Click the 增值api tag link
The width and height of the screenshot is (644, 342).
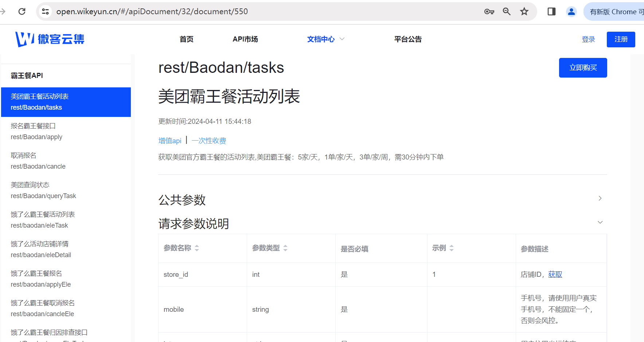coord(170,141)
